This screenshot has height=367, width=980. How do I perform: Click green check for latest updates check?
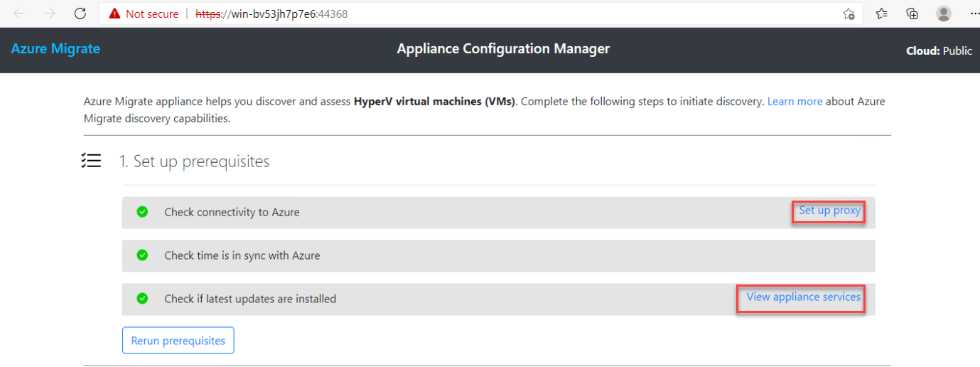[x=142, y=298]
